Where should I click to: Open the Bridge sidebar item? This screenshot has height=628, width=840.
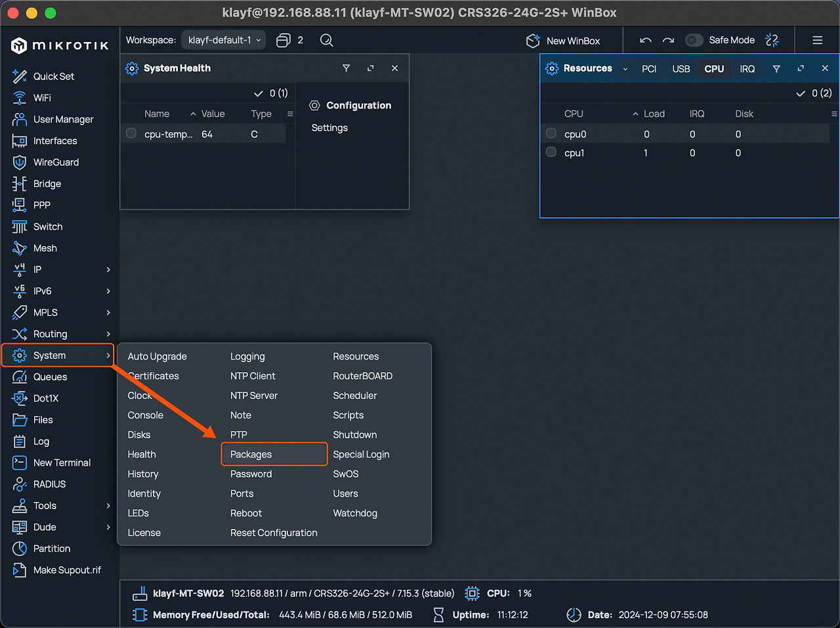coord(47,184)
